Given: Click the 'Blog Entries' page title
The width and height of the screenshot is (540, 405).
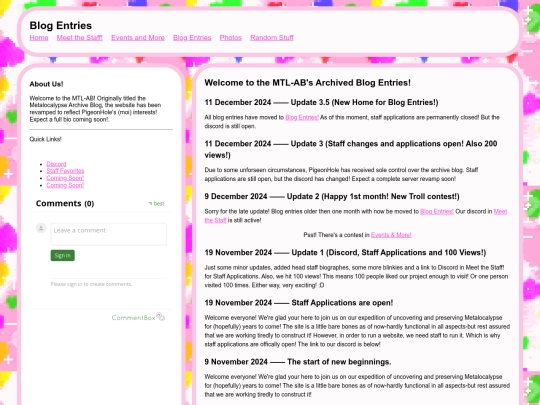Looking at the screenshot, I should 61,25.
